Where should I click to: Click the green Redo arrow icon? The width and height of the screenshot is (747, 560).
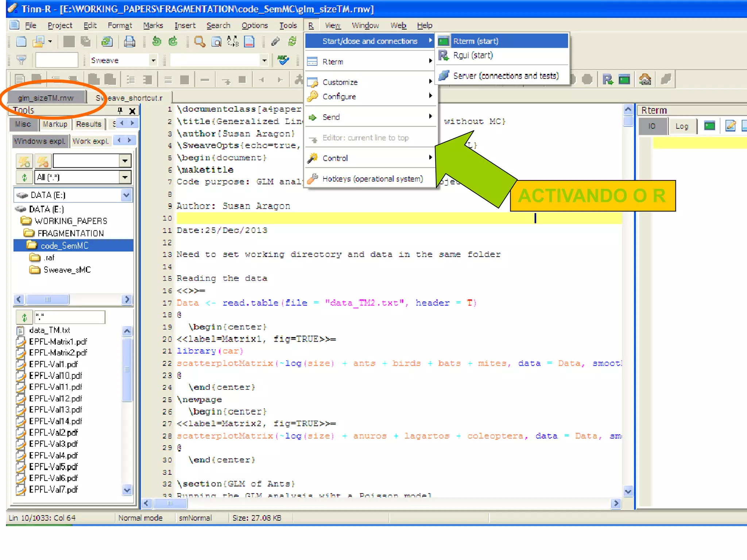(x=173, y=42)
